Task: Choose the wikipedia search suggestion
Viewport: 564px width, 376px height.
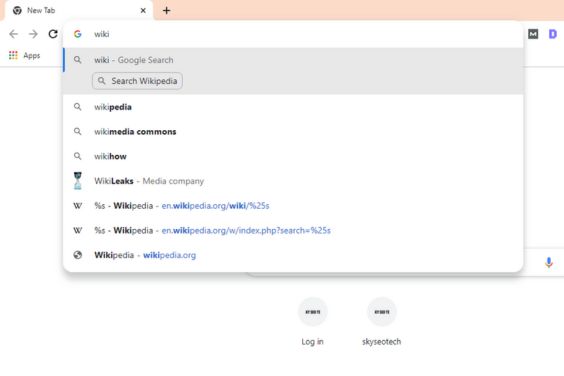Action: [x=293, y=107]
